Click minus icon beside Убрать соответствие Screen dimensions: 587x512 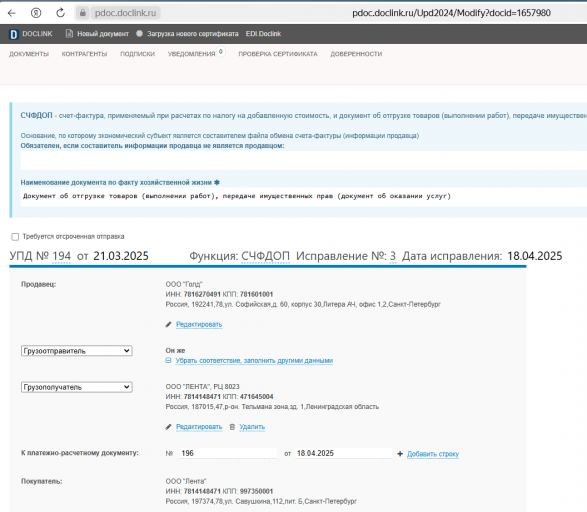pyautogui.click(x=168, y=360)
